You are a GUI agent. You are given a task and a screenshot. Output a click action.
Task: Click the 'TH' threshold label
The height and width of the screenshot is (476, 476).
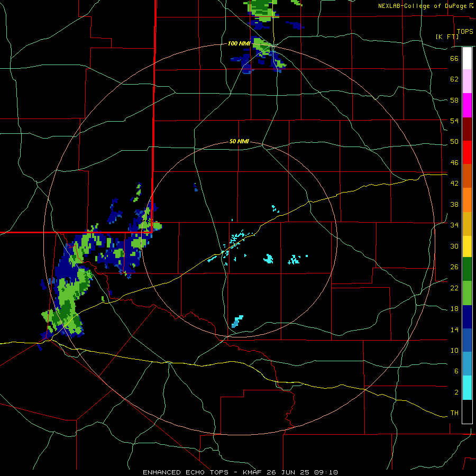click(x=454, y=413)
